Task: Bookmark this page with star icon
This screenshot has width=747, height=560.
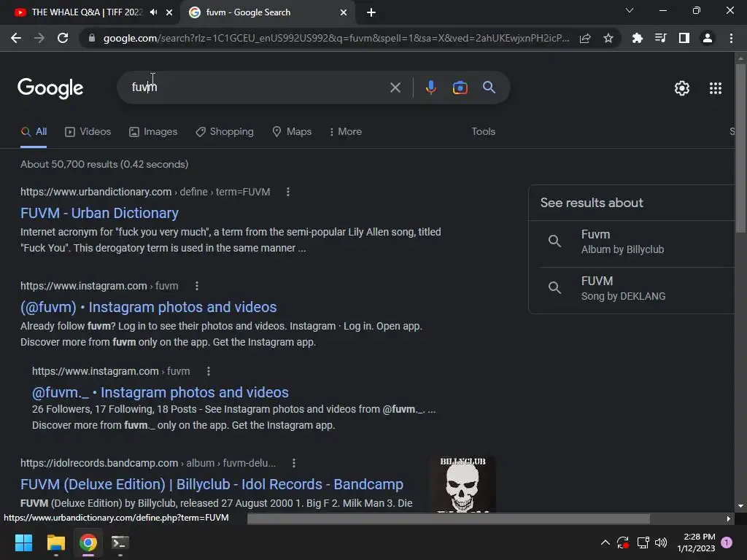Action: pyautogui.click(x=608, y=38)
